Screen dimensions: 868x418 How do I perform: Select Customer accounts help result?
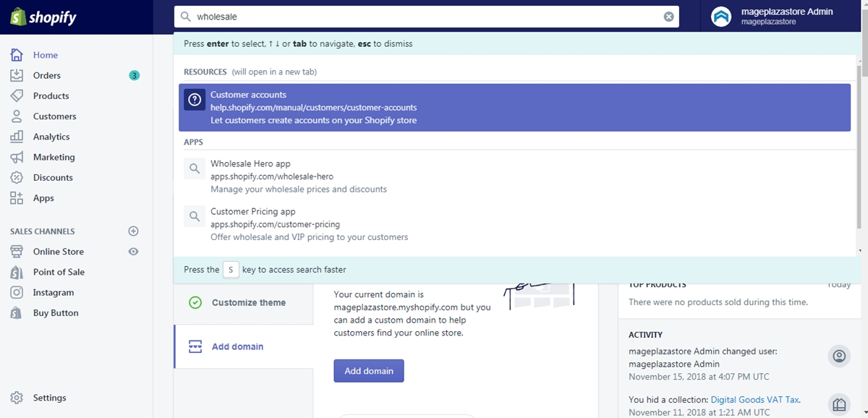[514, 108]
